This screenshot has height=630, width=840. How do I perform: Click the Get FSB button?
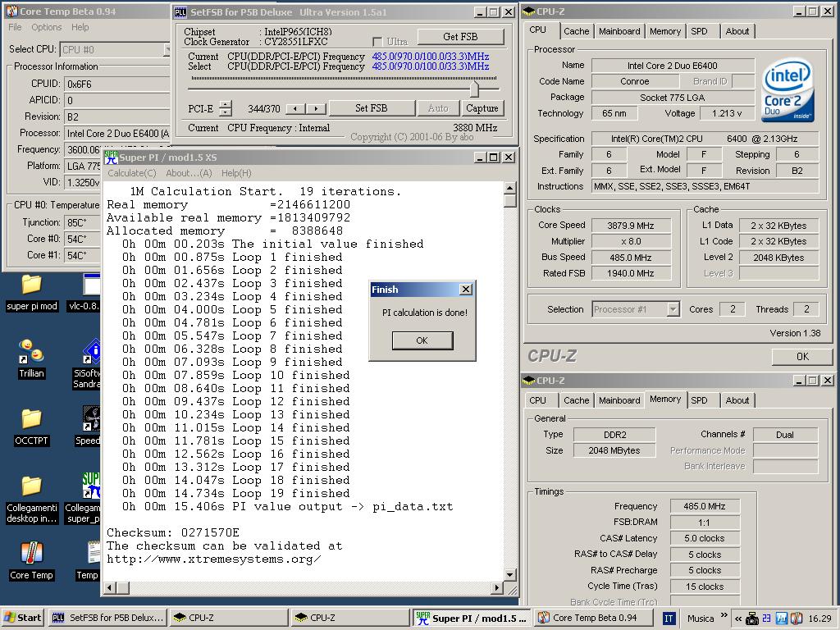coord(460,36)
